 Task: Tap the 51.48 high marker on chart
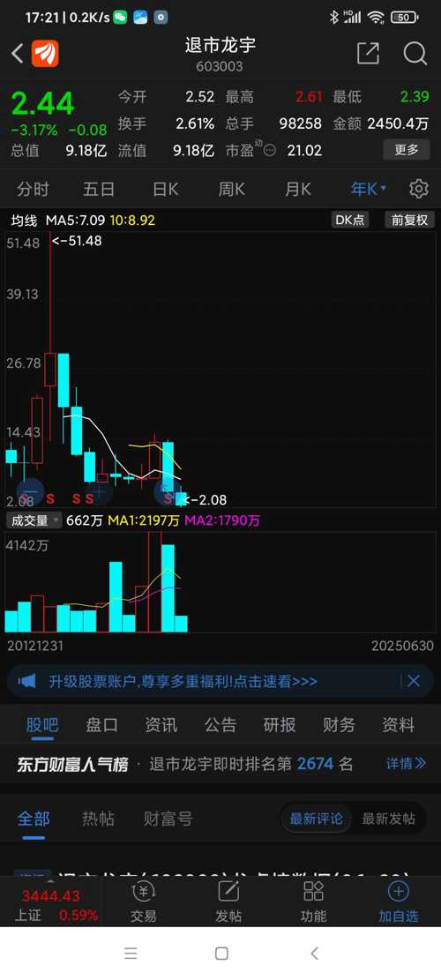(x=77, y=241)
